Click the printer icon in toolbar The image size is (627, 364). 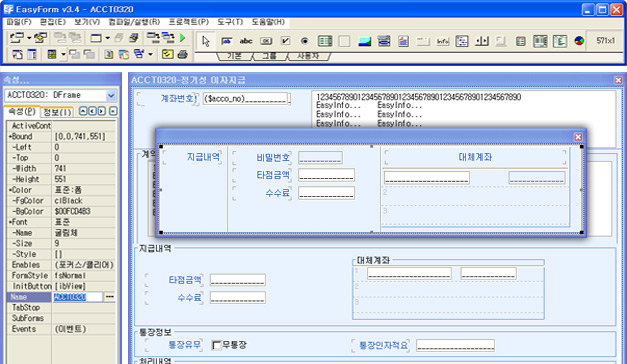click(183, 54)
